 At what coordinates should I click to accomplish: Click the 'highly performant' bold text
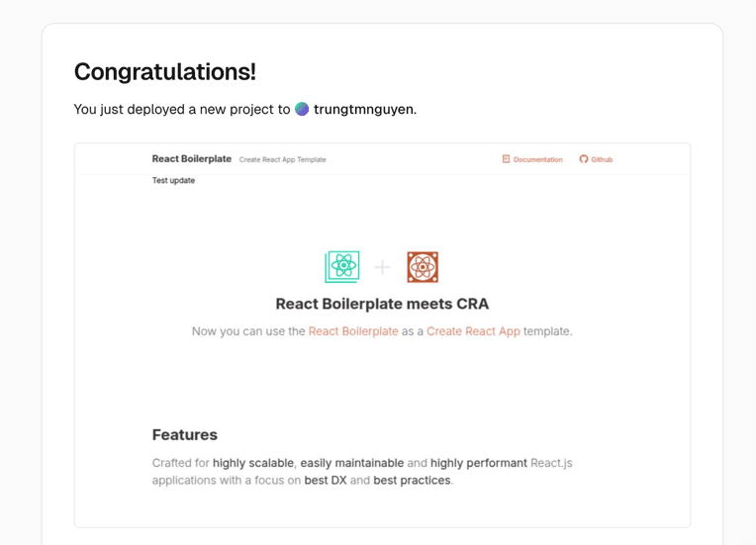[479, 463]
